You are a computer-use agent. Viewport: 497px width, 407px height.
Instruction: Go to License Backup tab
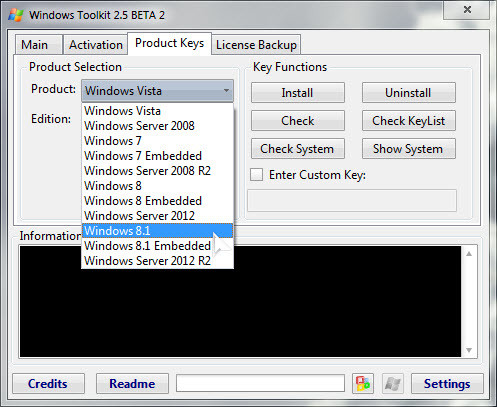[x=256, y=45]
